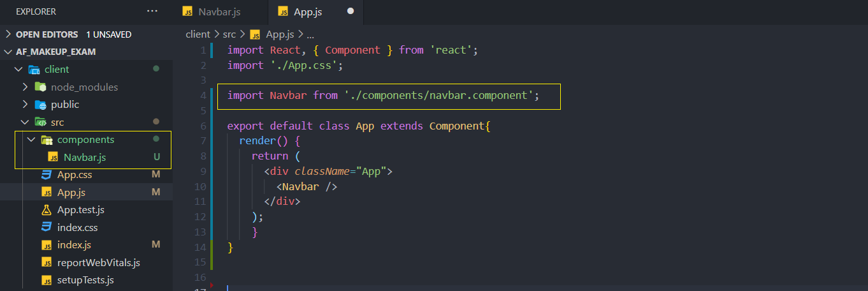Switch to the Navbar.js editor tab
This screenshot has height=291, width=868.
[219, 12]
